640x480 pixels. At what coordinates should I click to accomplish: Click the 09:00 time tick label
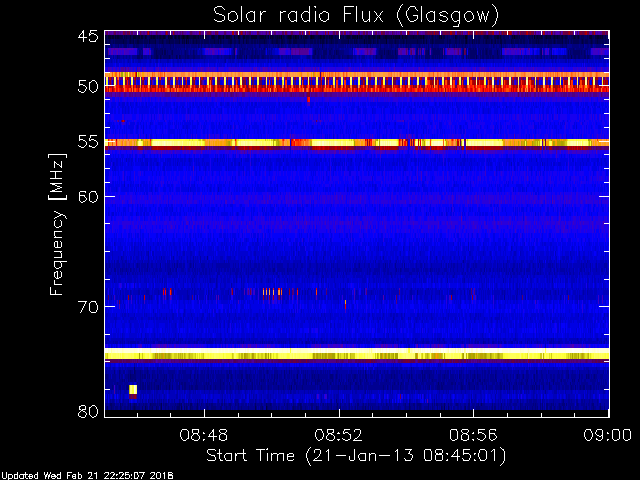pyautogui.click(x=607, y=435)
